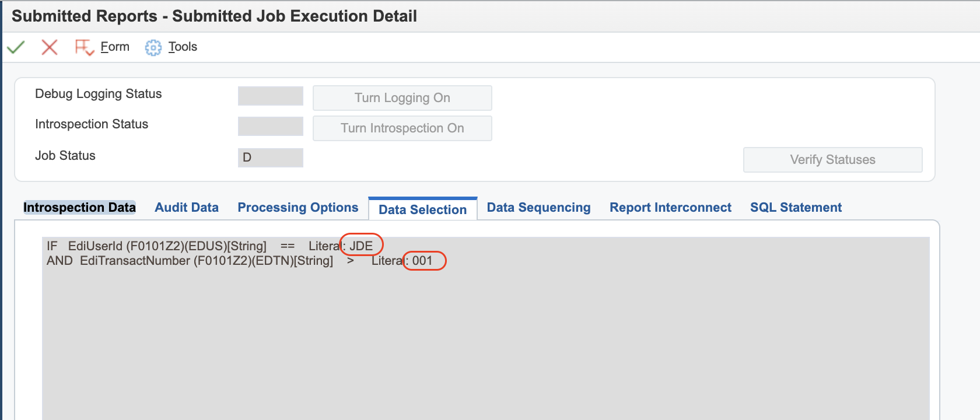Open the Audit Data tab
980x420 pixels.
187,208
